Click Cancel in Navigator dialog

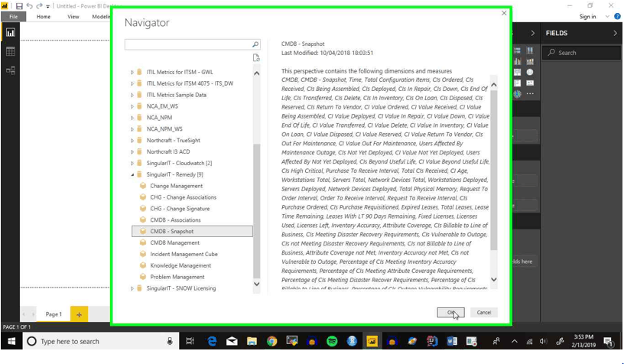(484, 313)
